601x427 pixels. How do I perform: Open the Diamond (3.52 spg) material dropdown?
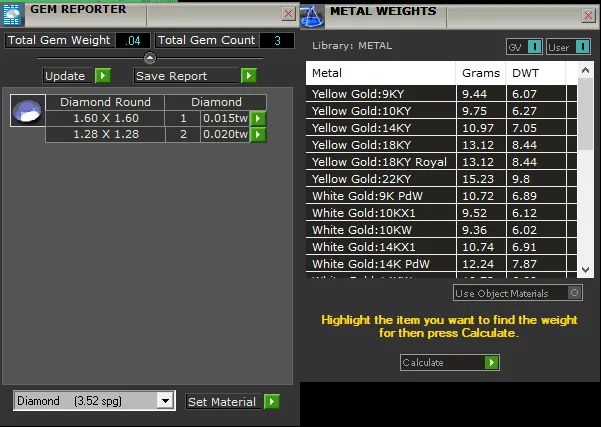pos(166,401)
